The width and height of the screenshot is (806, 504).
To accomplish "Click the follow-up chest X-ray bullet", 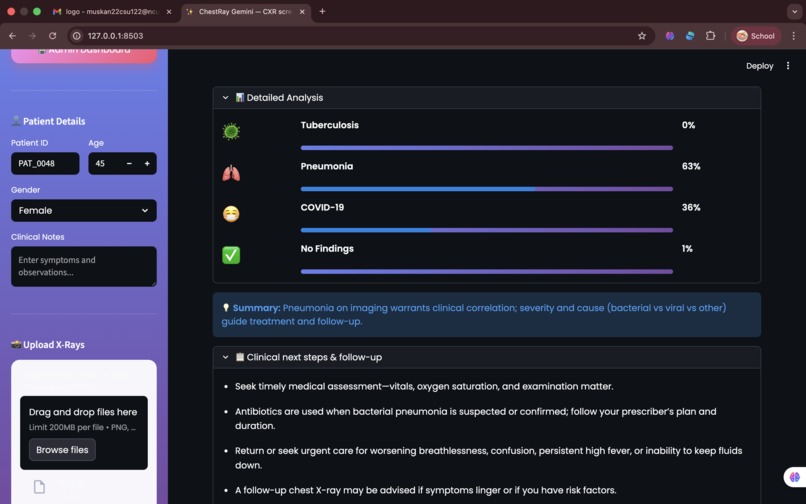I will pos(426,490).
